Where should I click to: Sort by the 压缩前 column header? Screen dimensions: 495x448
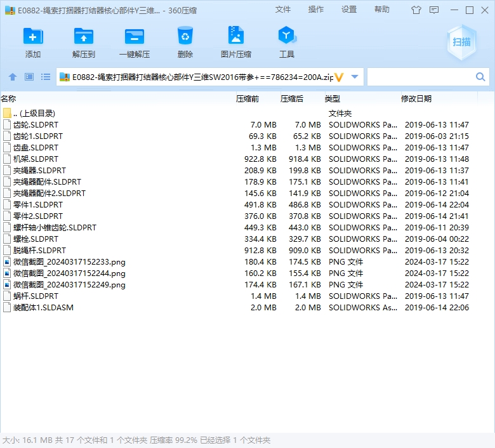tap(247, 99)
